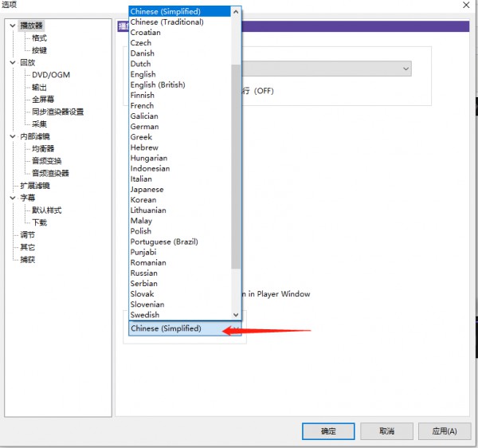Collapse the 内部滤镜 tree node

[x=13, y=136]
